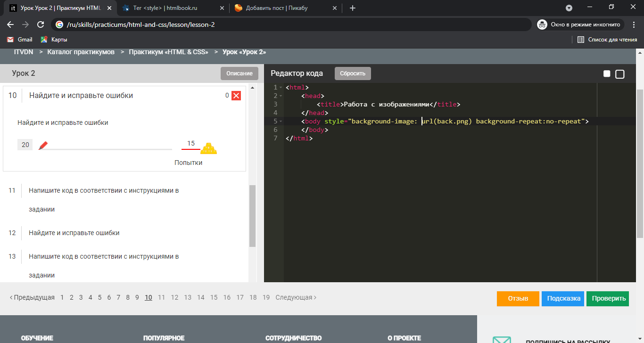Image resolution: width=644 pixels, height=343 pixels.
Task: Open the Chrome three-dot menu
Action: tap(633, 24)
